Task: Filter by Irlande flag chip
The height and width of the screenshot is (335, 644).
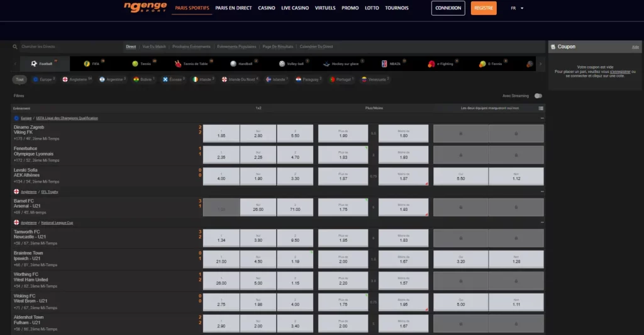Action: 203,79
